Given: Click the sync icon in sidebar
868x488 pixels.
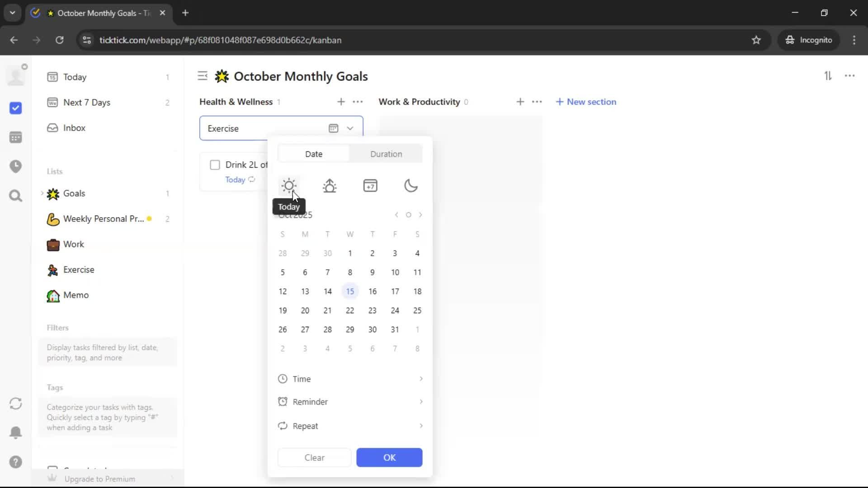Looking at the screenshot, I should 16,404.
